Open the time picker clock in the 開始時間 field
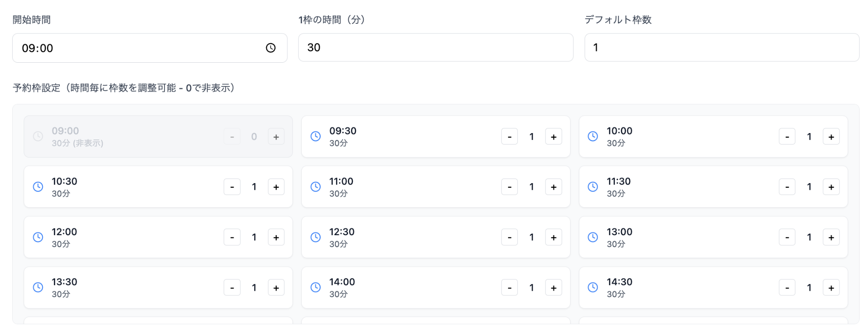 click(270, 48)
